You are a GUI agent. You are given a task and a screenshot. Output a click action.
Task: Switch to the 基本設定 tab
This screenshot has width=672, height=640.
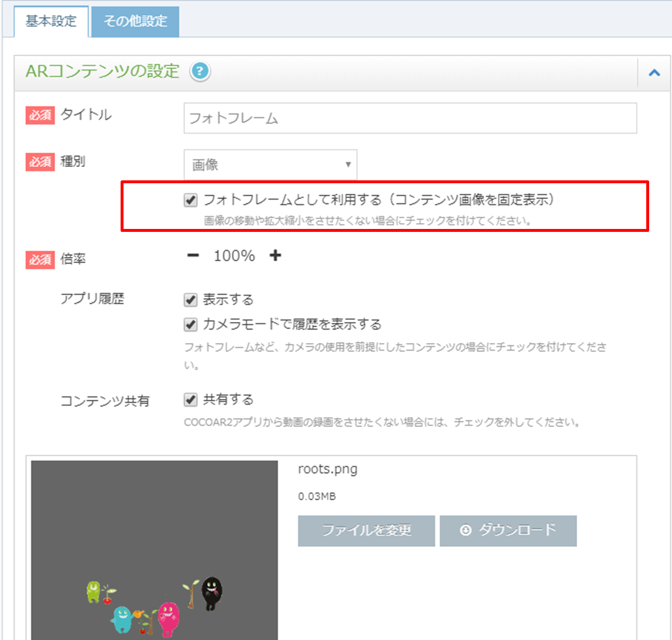click(x=51, y=22)
